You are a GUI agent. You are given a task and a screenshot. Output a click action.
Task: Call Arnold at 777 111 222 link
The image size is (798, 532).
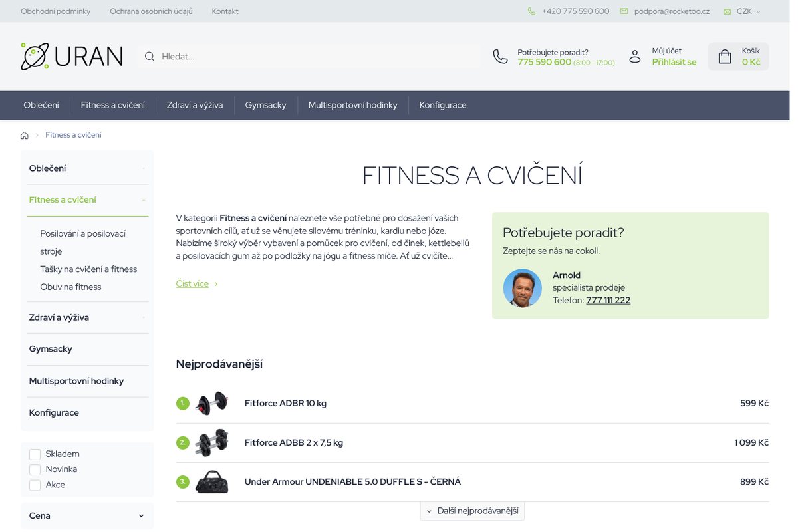click(x=608, y=300)
